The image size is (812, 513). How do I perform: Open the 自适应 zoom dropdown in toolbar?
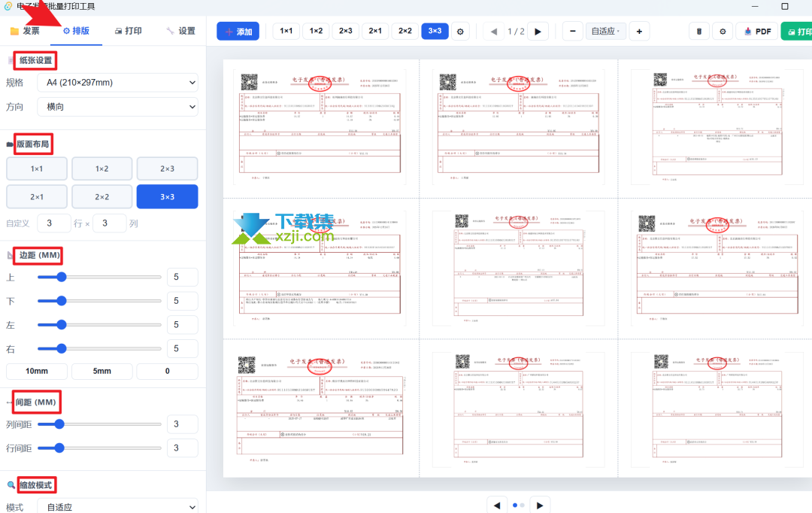tap(605, 31)
